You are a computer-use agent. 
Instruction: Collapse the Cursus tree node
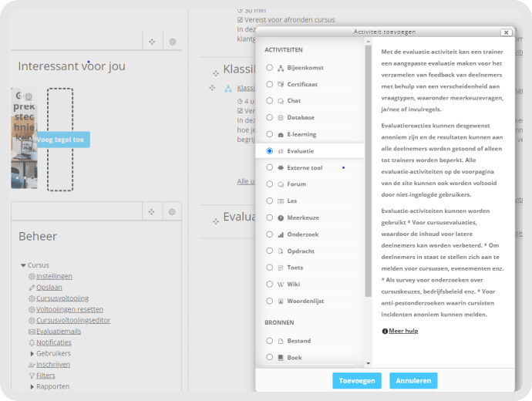click(23, 265)
